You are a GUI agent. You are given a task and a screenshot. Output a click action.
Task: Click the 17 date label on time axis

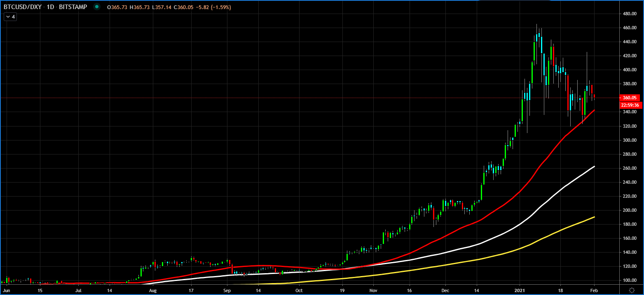click(x=191, y=290)
